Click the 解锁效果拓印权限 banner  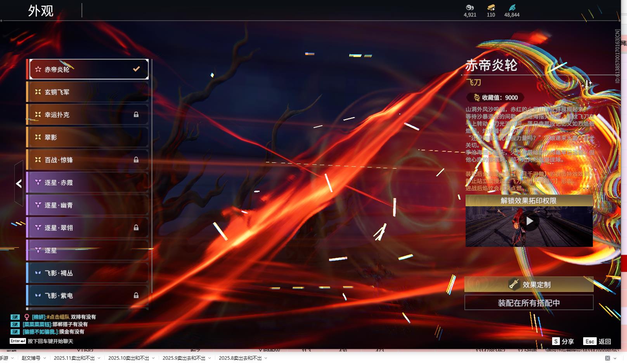(529, 200)
